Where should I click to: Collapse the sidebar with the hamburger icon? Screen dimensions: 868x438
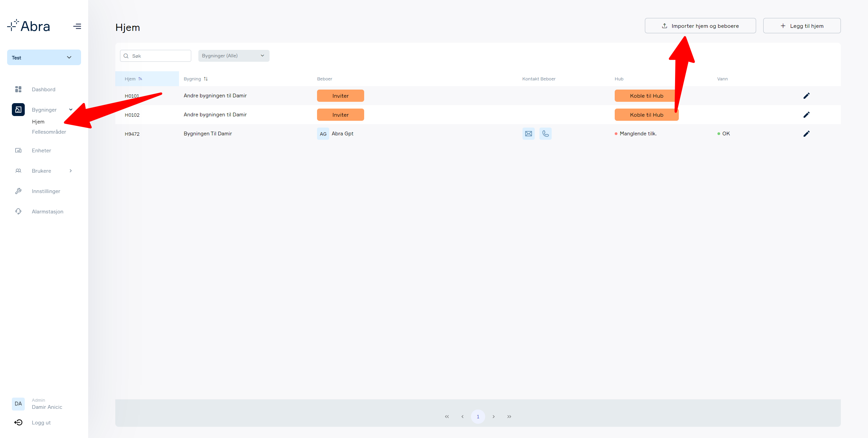(x=77, y=26)
